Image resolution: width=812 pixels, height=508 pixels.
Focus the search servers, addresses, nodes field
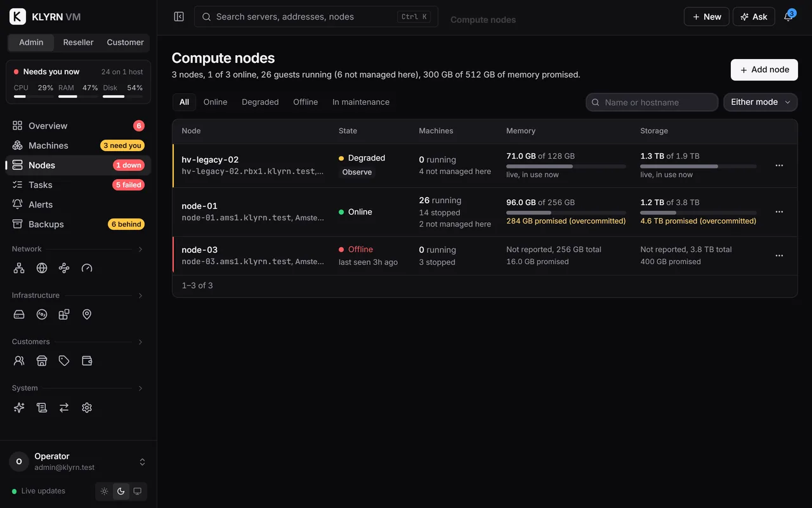[x=316, y=17]
